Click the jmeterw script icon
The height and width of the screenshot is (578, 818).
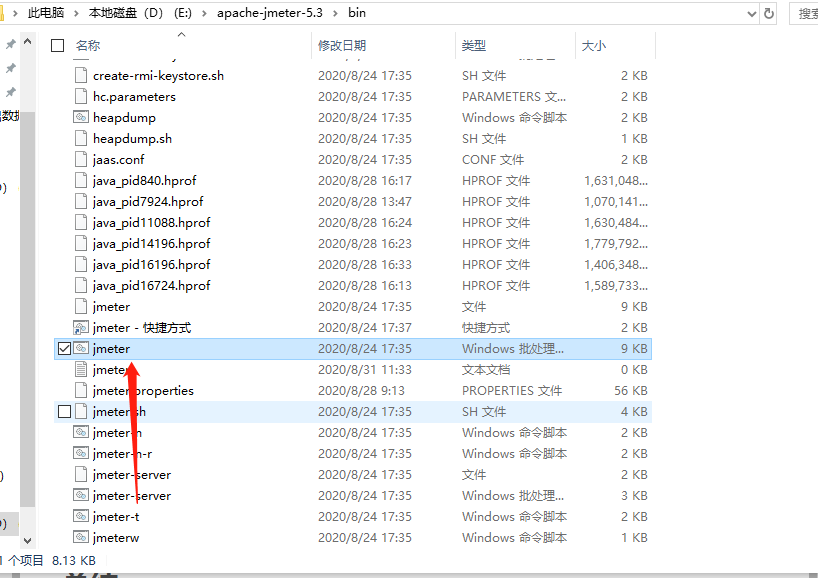pyautogui.click(x=82, y=537)
